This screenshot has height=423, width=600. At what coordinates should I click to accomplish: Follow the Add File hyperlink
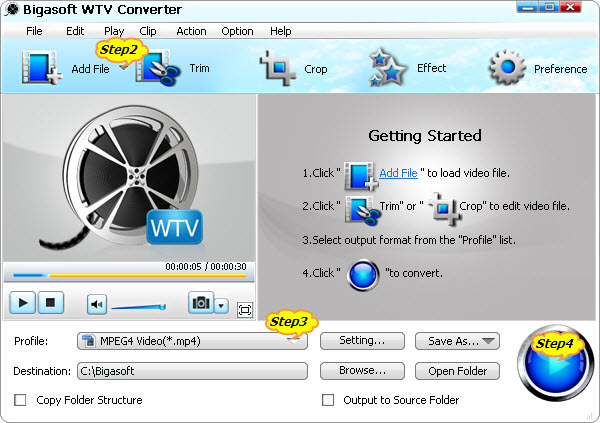point(398,173)
